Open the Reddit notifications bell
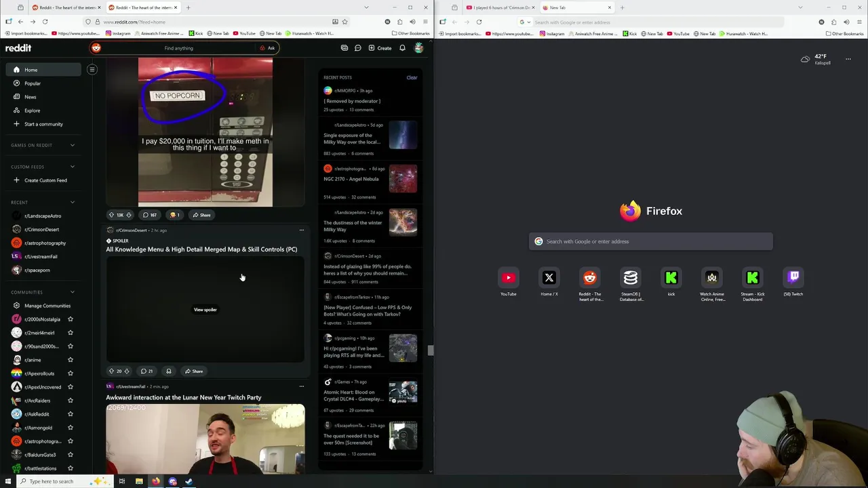The image size is (868, 488). pos(402,48)
